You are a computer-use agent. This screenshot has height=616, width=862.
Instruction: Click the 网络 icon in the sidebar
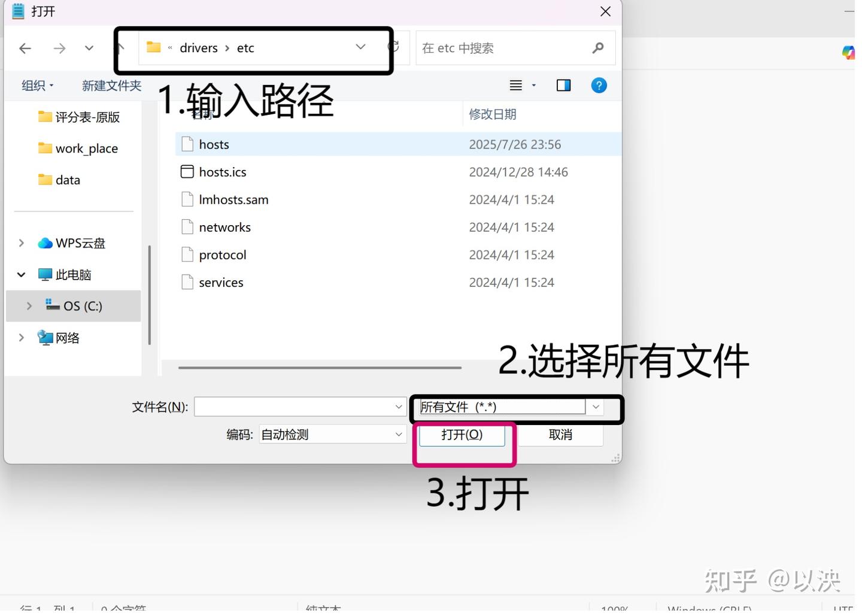coord(45,337)
